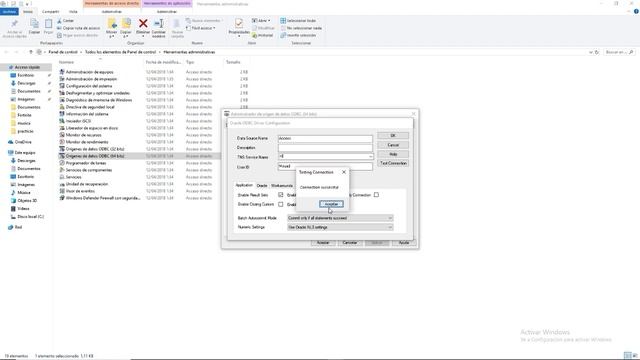Open the Batch Autocommit Mode dropdown
The image size is (640, 360).
pos(390,218)
